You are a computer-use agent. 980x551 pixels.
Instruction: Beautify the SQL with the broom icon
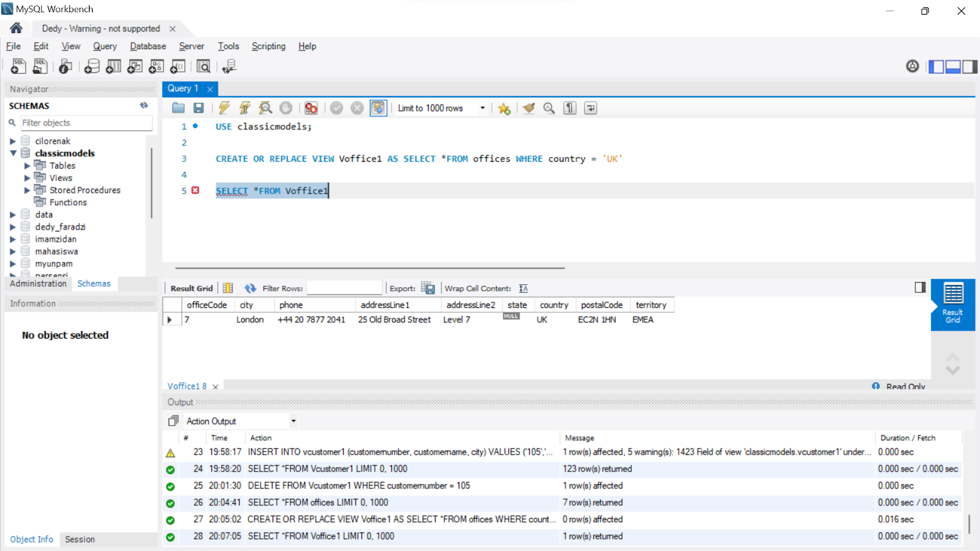point(529,108)
